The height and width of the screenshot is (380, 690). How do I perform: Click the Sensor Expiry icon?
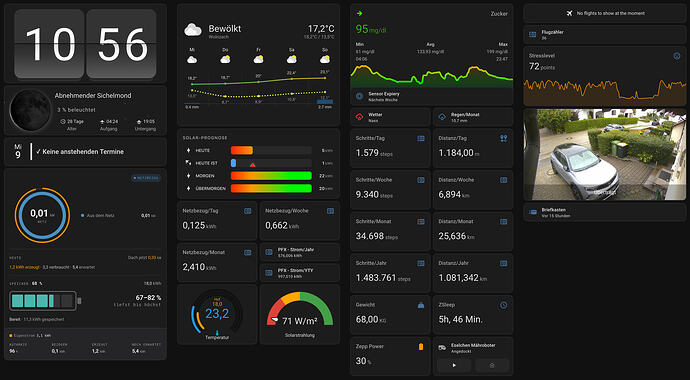pos(360,96)
